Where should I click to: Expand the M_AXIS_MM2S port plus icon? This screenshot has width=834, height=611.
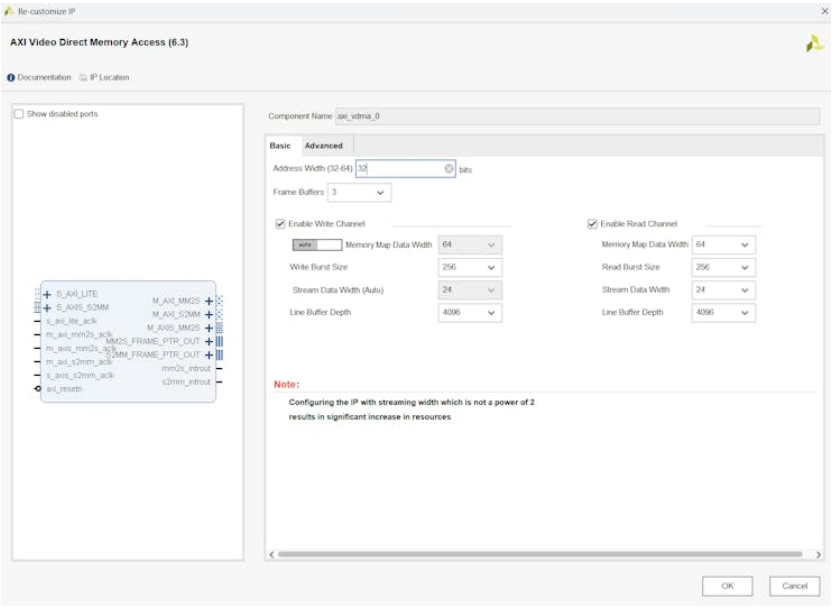(209, 327)
